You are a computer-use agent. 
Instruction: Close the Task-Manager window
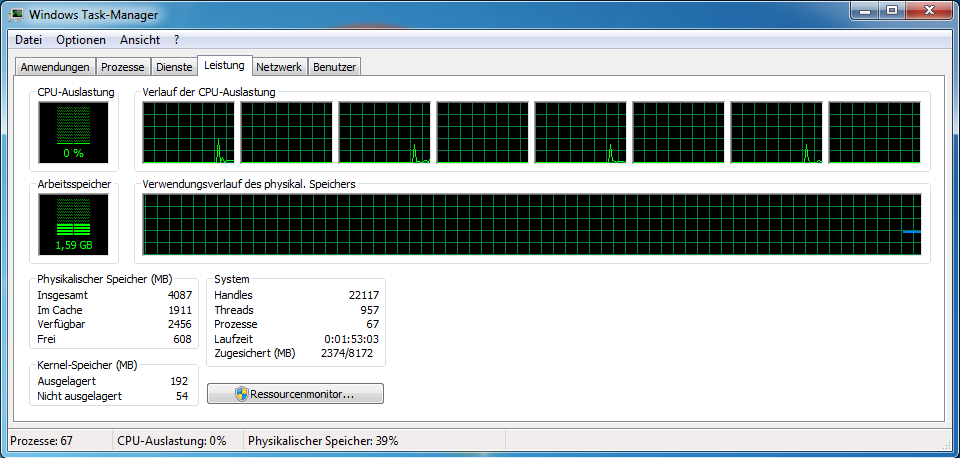tap(929, 10)
